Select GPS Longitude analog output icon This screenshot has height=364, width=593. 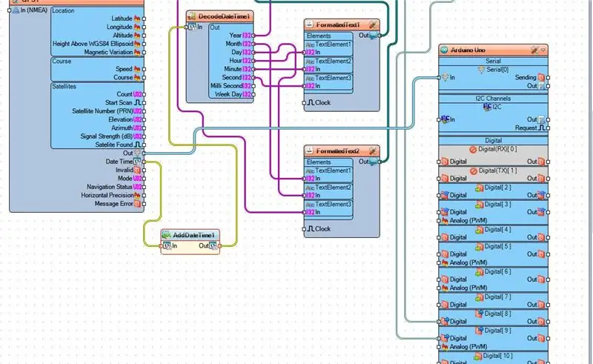point(137,27)
